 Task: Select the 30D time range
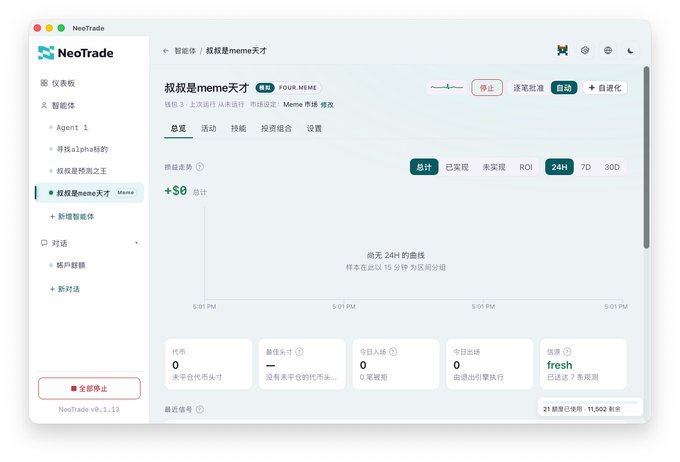[612, 167]
